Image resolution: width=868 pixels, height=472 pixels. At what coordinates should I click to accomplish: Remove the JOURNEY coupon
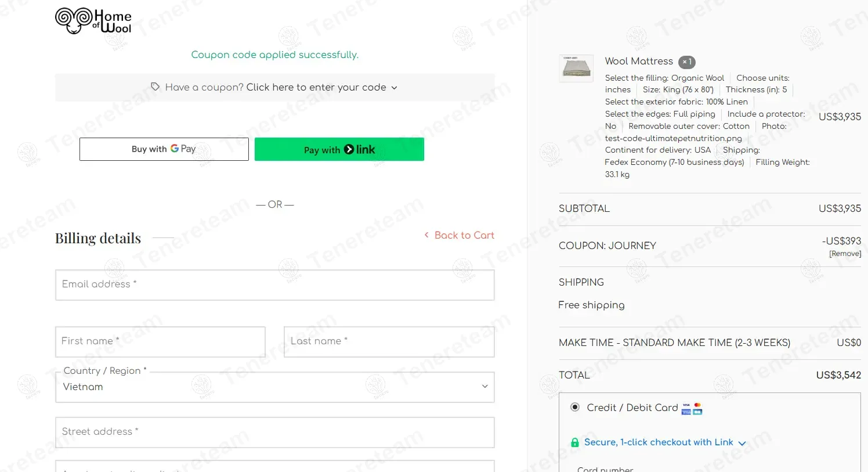pos(845,254)
